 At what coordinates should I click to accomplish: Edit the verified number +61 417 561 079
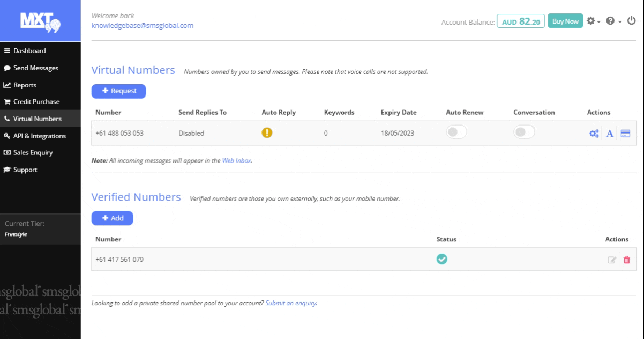[x=611, y=260]
